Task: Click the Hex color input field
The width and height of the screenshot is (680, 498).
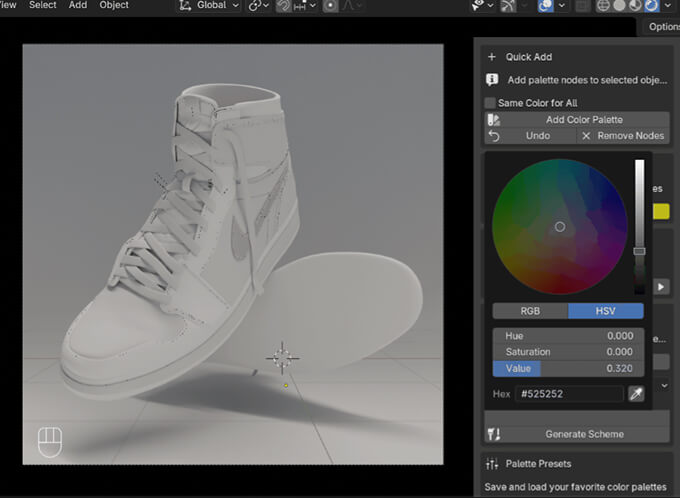Action: (x=568, y=394)
